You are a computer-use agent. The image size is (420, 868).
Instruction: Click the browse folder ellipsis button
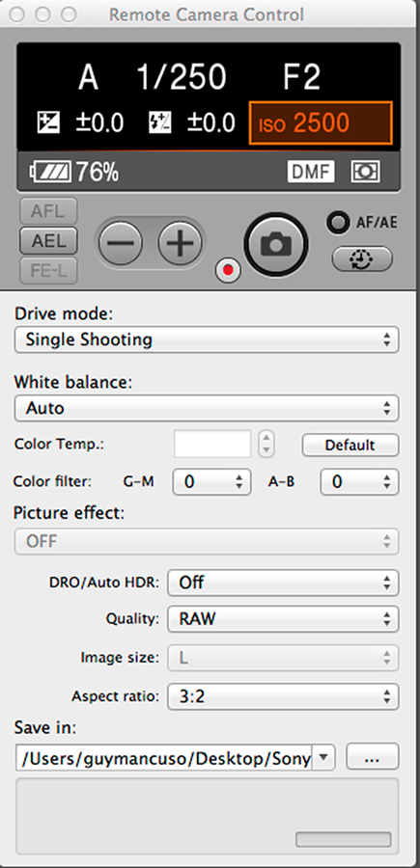pos(373,757)
